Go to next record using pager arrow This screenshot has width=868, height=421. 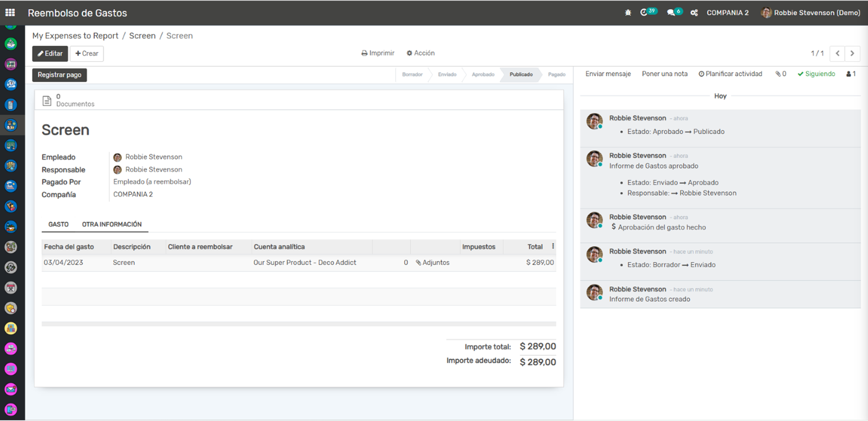pyautogui.click(x=852, y=53)
